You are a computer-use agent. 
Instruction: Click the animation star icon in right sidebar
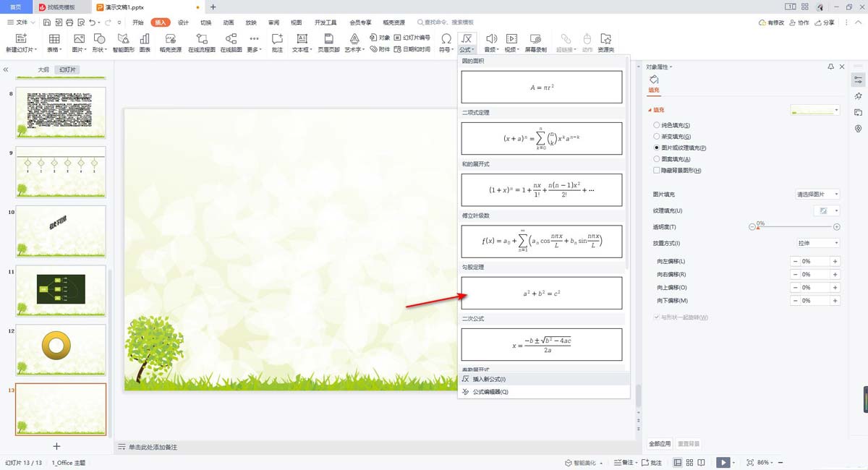tap(858, 95)
